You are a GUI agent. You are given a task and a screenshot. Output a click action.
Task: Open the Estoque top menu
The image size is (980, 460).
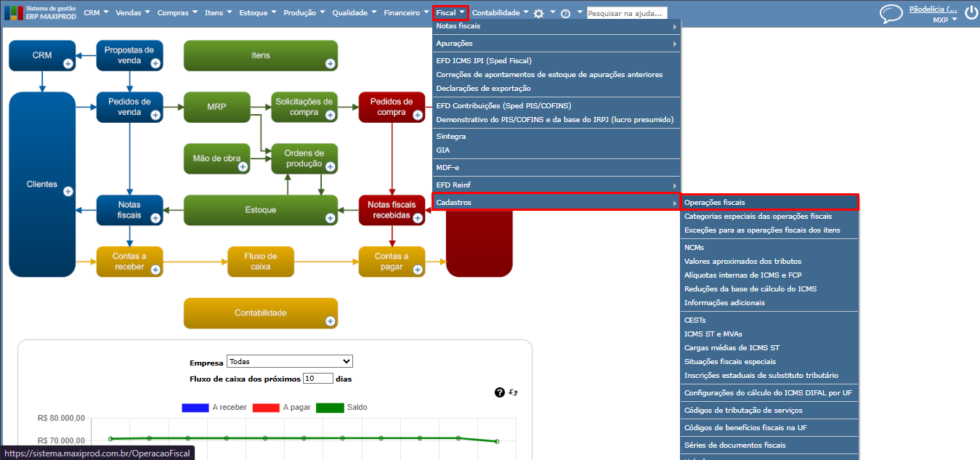click(259, 13)
